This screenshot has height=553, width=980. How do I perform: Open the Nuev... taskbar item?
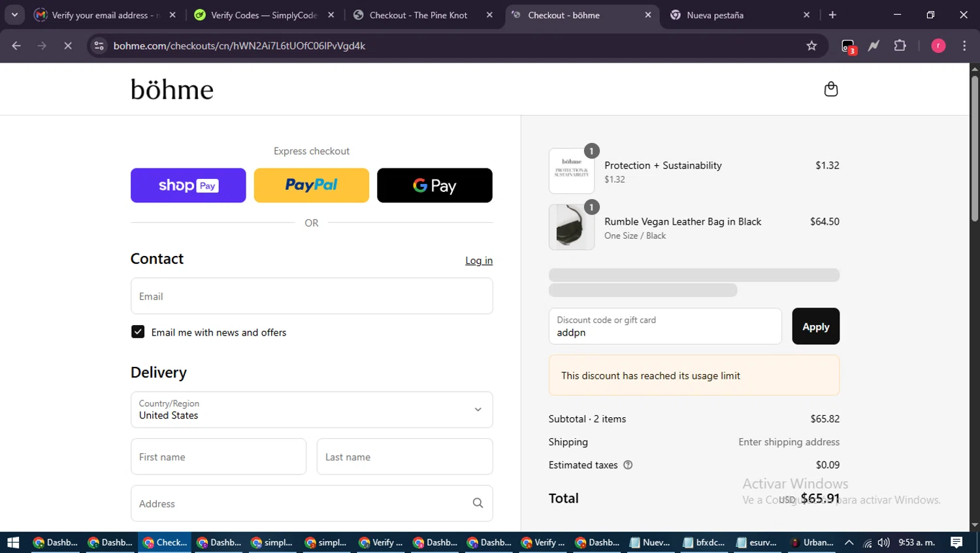point(650,543)
